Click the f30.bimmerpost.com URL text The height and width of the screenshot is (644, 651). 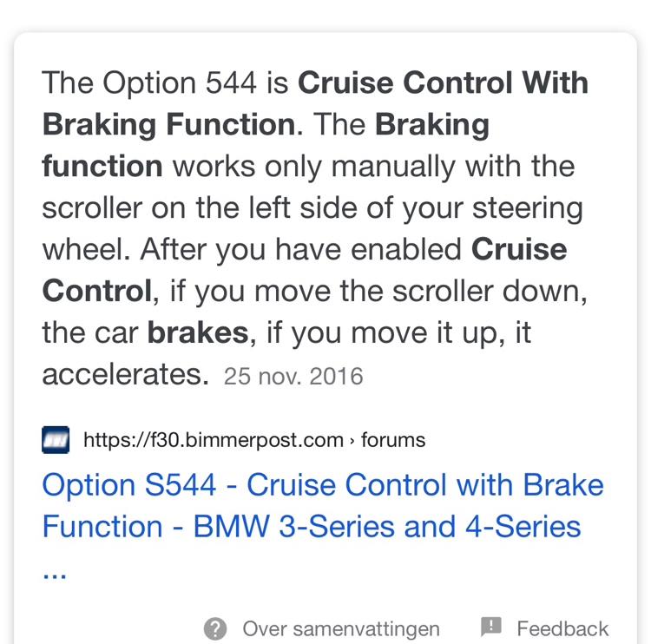(213, 440)
